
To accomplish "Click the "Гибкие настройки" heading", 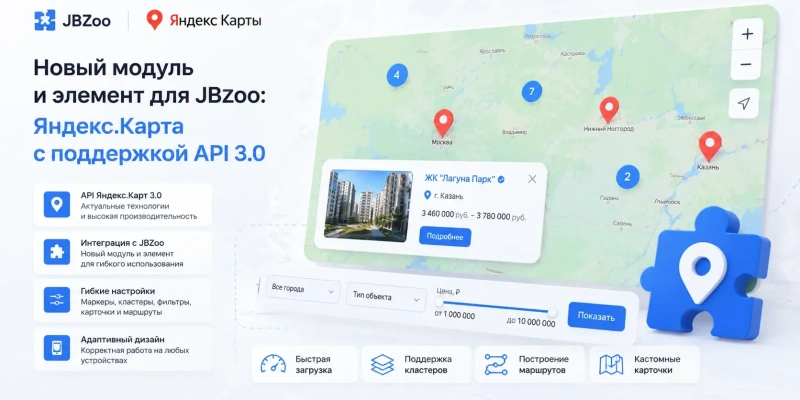I will (x=118, y=291).
